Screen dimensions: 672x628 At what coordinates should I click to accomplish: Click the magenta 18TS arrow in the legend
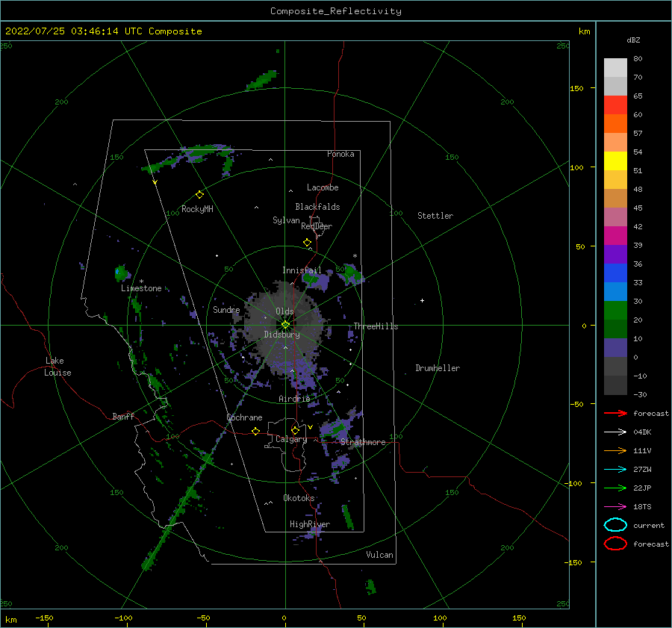point(615,507)
